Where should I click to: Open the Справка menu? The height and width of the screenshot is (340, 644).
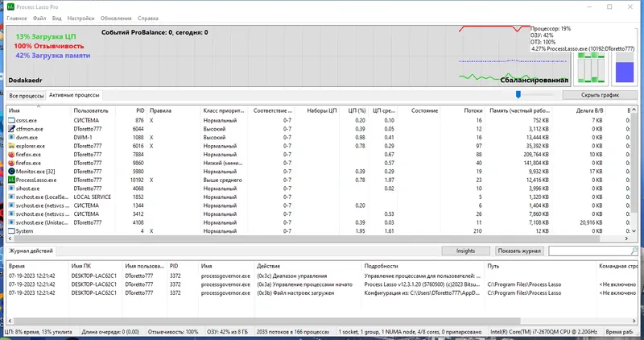(x=148, y=19)
